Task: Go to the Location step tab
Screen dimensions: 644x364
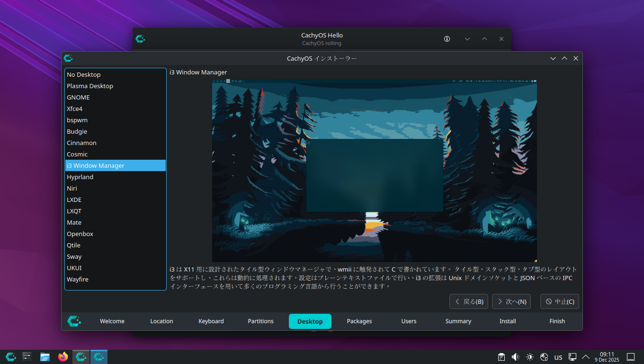Action: (161, 321)
